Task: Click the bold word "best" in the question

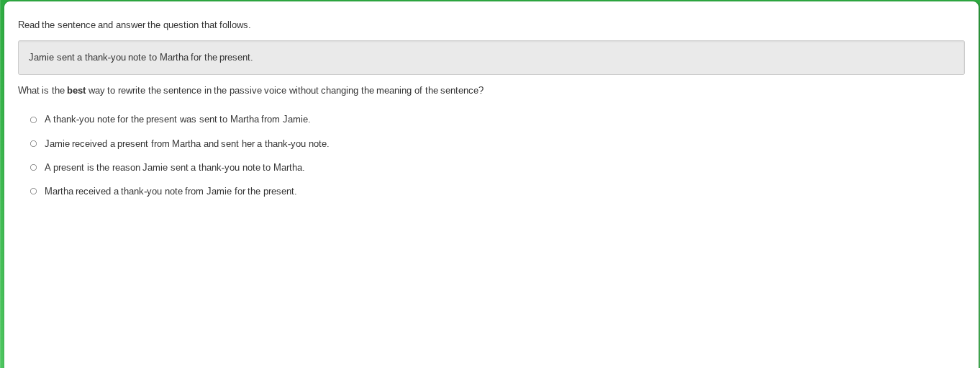Action: (76, 91)
